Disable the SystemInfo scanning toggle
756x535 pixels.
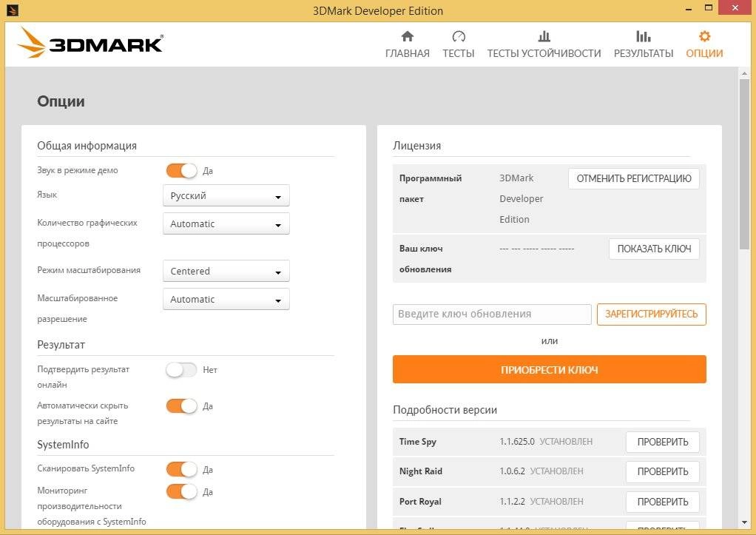(182, 469)
